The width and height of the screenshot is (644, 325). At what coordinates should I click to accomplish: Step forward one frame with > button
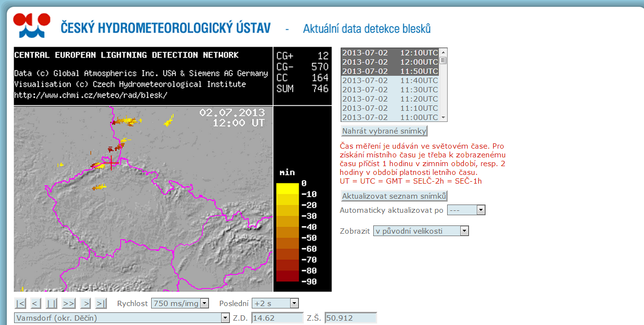pyautogui.click(x=86, y=304)
